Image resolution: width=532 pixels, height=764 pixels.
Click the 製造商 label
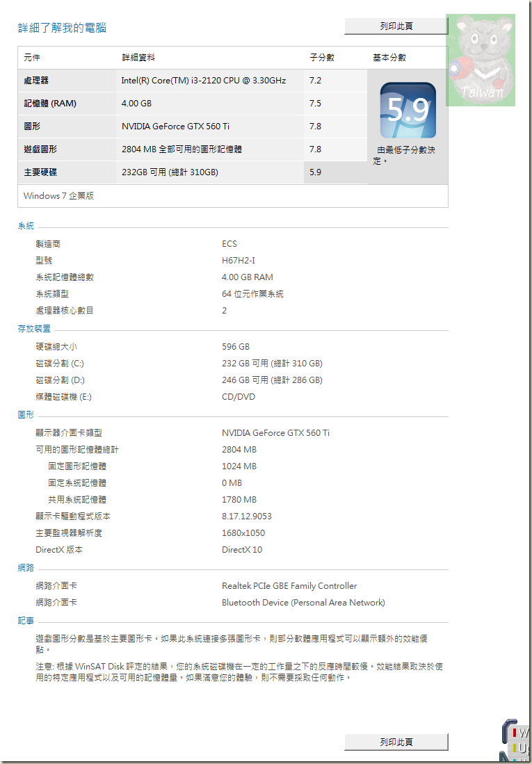pos(48,244)
